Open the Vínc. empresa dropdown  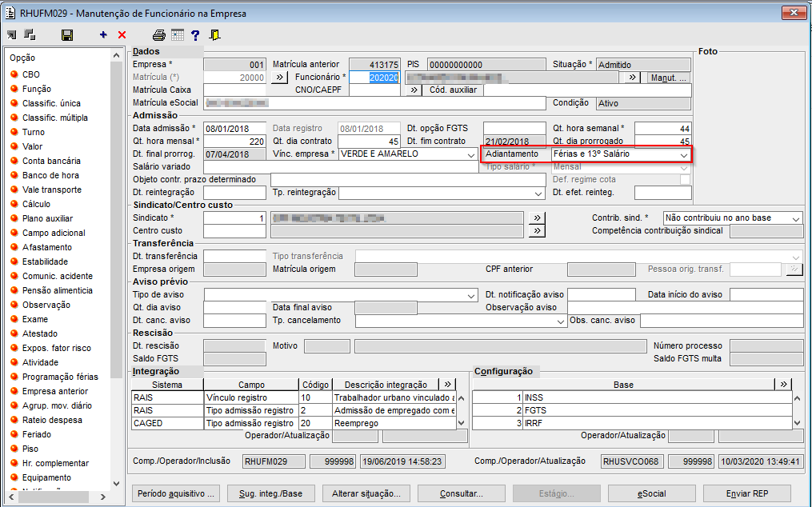pos(470,154)
